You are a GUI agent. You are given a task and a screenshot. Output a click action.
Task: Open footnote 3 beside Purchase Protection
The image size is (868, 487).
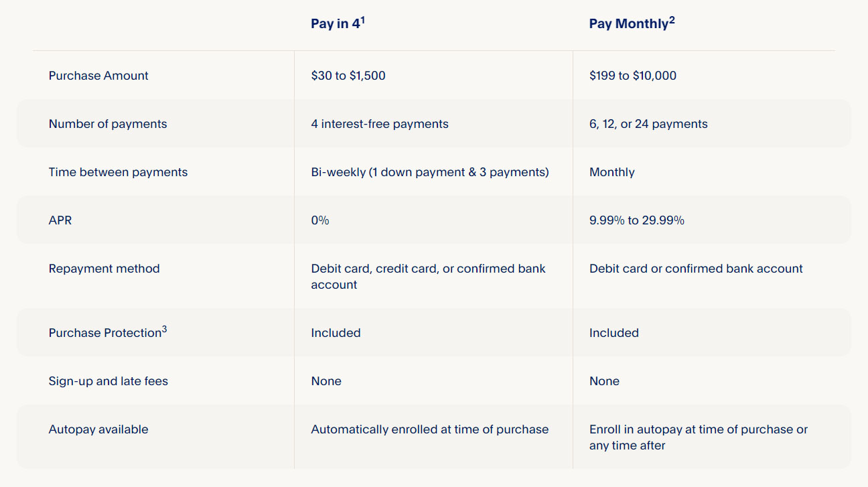click(164, 328)
